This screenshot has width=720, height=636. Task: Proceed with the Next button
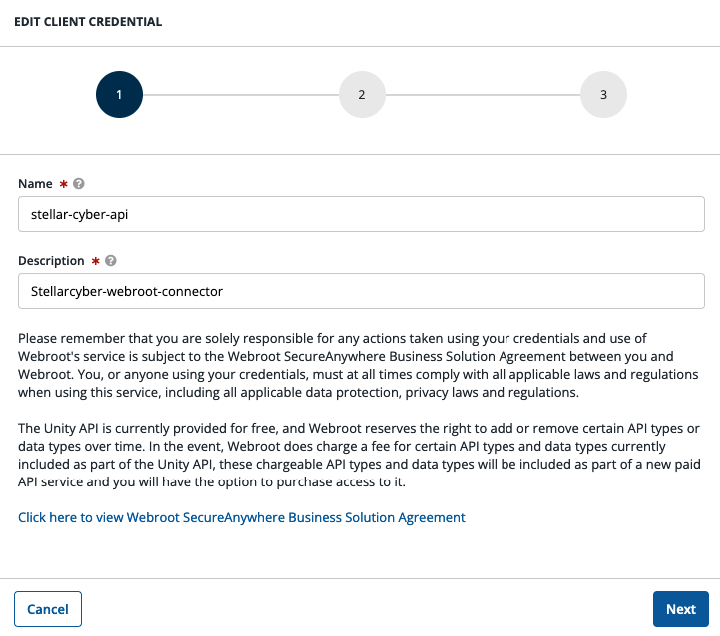click(x=680, y=609)
